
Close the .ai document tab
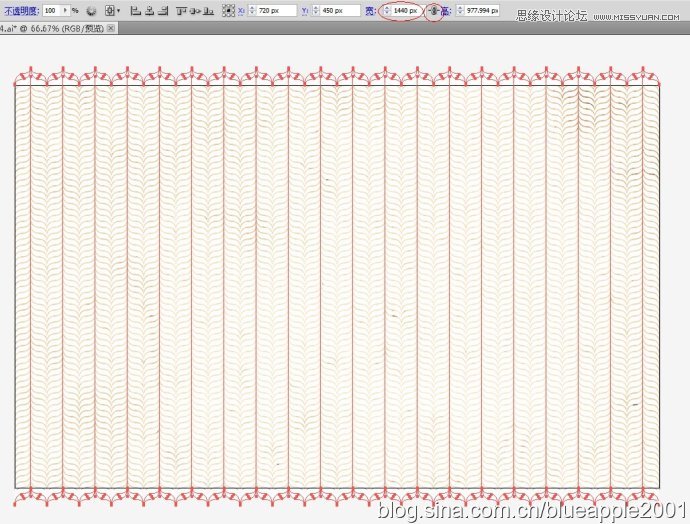tap(111, 28)
